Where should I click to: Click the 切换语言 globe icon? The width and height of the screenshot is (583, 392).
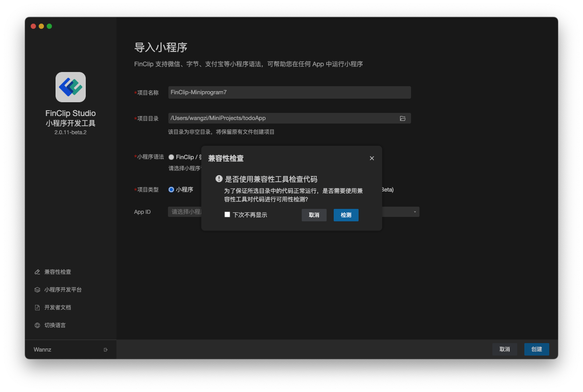click(x=37, y=325)
